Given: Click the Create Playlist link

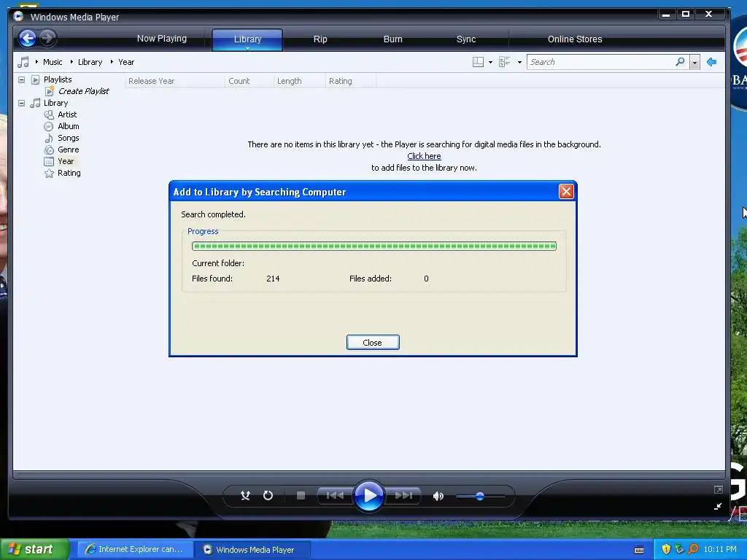Looking at the screenshot, I should [x=83, y=91].
